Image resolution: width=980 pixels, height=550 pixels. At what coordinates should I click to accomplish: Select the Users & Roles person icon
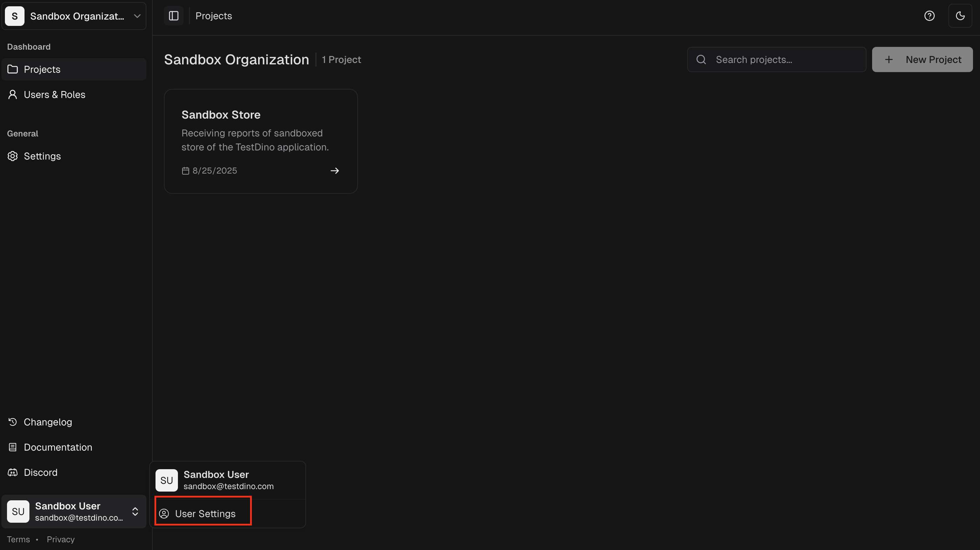(13, 94)
